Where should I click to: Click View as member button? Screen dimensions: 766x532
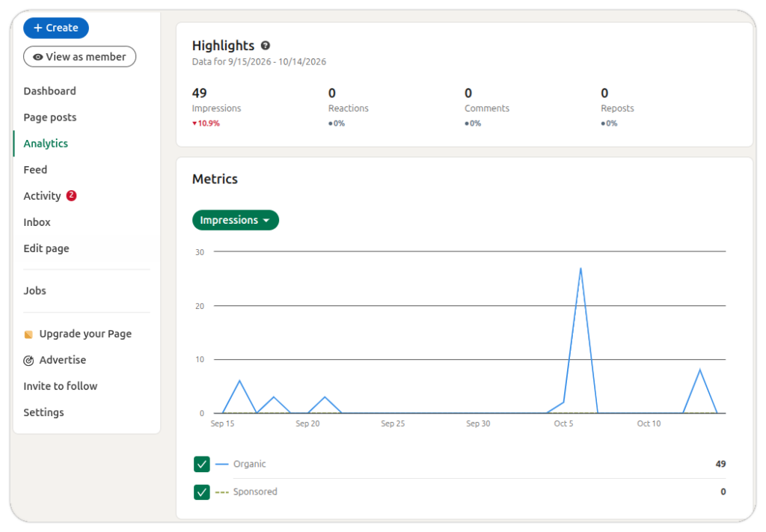pos(79,57)
